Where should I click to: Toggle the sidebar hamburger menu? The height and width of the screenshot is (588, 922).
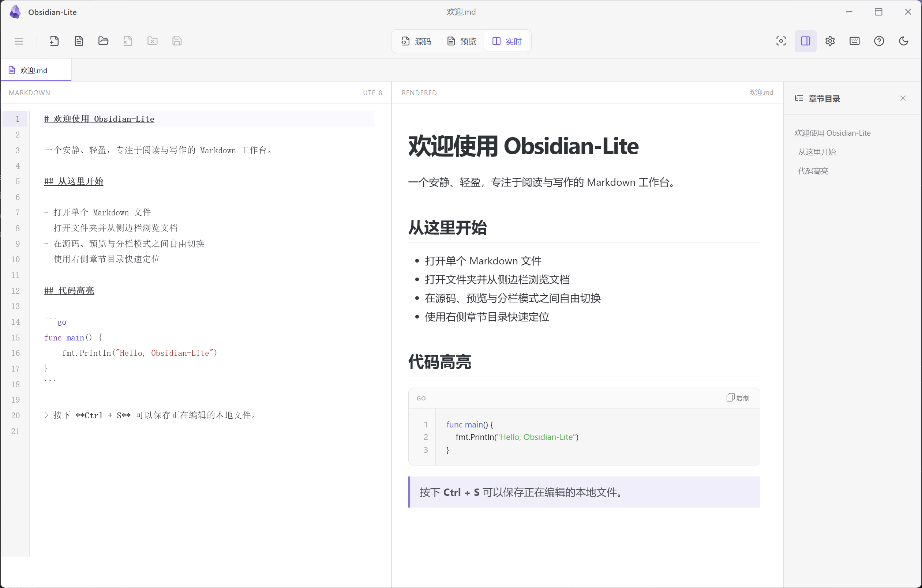pos(19,41)
